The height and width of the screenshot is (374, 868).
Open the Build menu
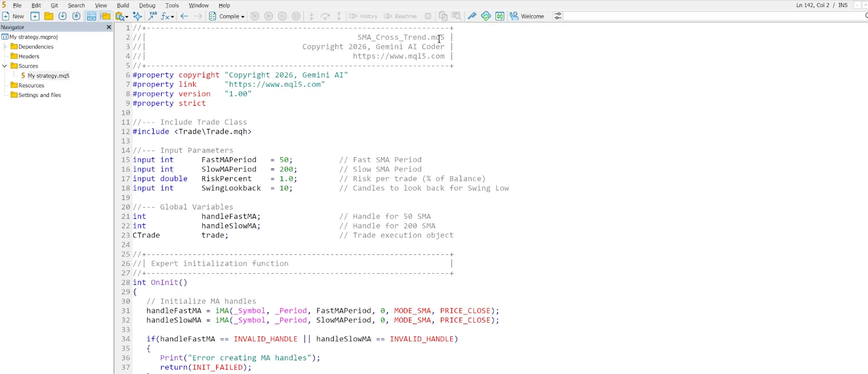pyautogui.click(x=123, y=5)
